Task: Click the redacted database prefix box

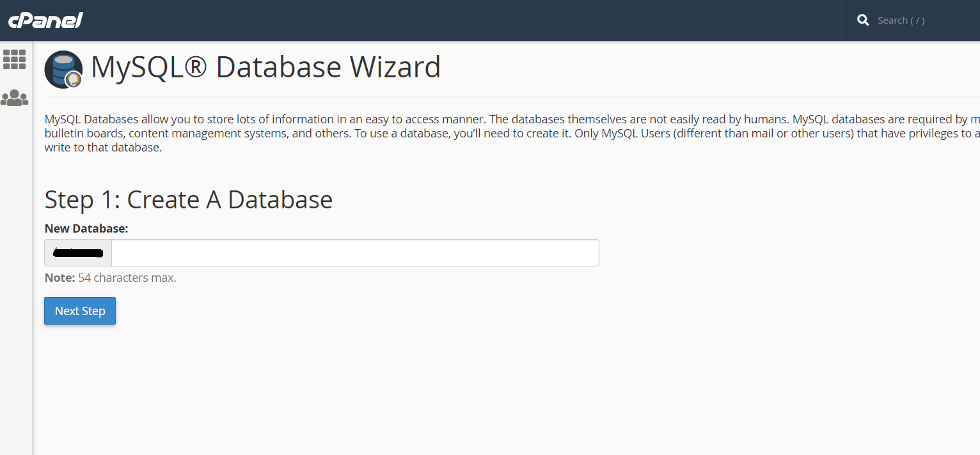Action: (x=78, y=253)
